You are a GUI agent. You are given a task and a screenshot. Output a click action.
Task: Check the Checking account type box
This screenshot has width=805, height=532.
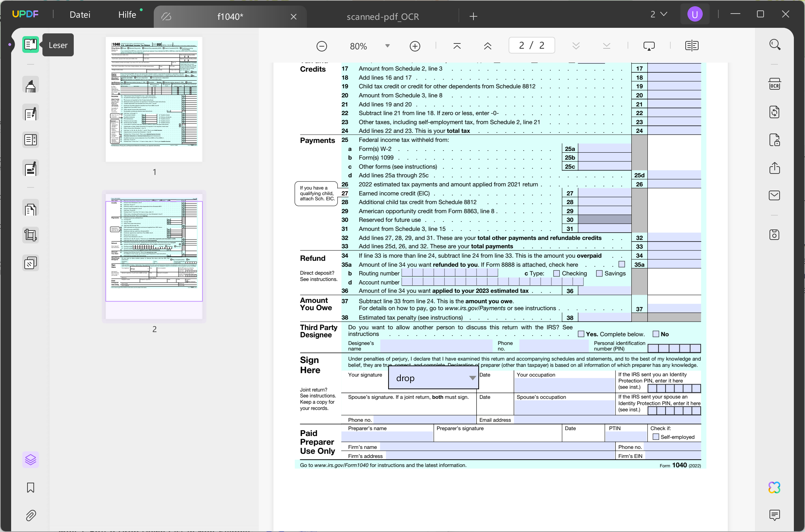click(x=556, y=273)
